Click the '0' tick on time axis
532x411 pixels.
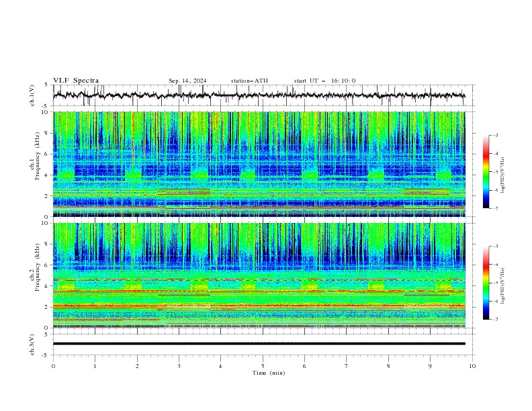coord(53,366)
